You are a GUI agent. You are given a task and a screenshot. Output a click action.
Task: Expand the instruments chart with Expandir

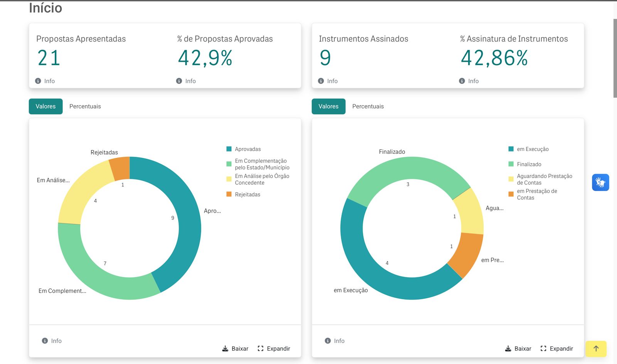557,349
